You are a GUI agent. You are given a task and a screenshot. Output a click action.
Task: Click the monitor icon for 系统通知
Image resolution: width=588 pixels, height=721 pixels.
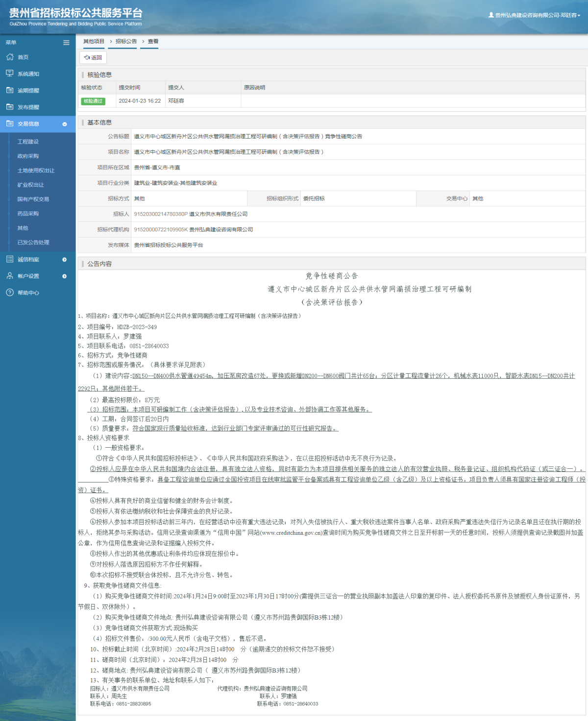click(10, 73)
